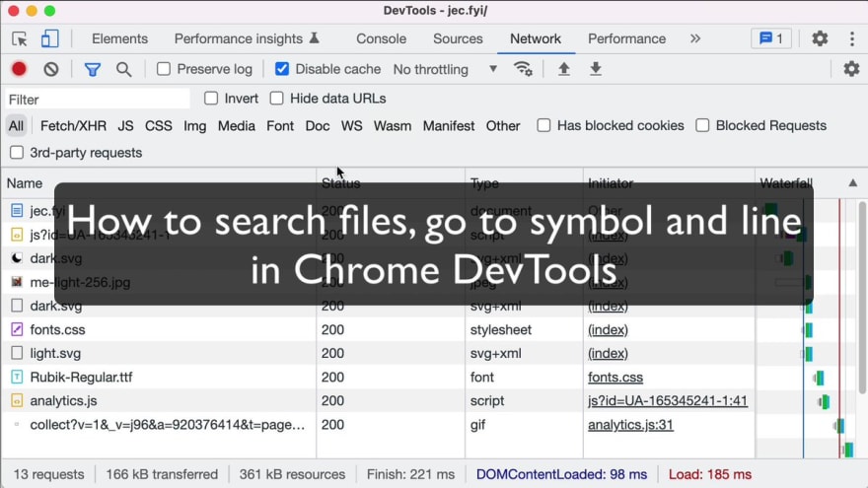
Task: Filter requests by WS
Action: pos(351,126)
